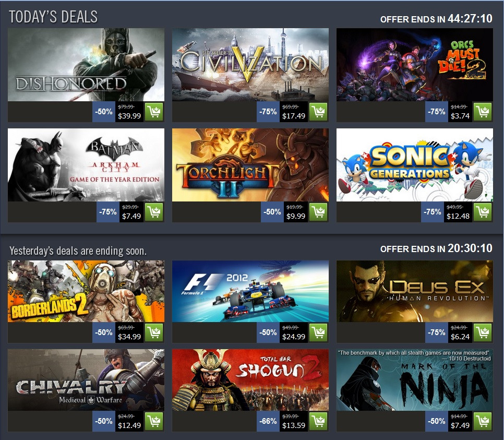Add Borderlands 2 to cart
Image resolution: width=504 pixels, height=440 pixels.
click(x=154, y=332)
